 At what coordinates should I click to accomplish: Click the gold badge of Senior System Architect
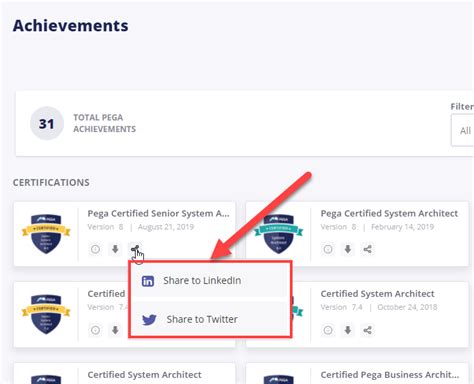(x=46, y=234)
